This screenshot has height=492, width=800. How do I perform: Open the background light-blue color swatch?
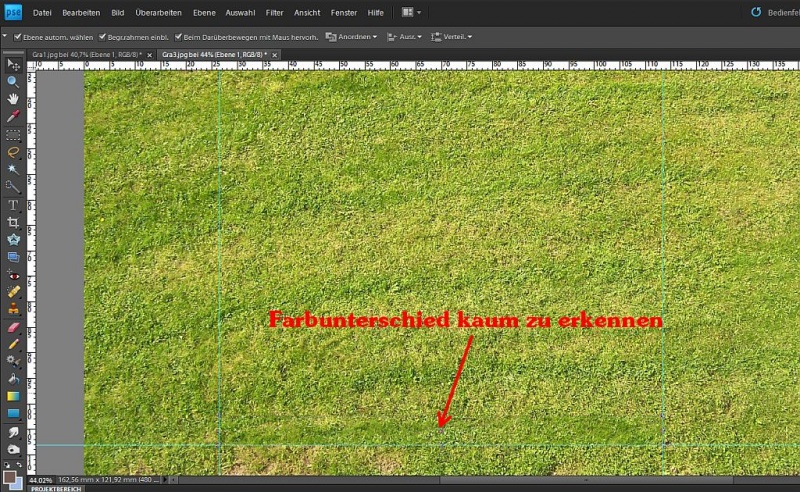click(x=18, y=484)
